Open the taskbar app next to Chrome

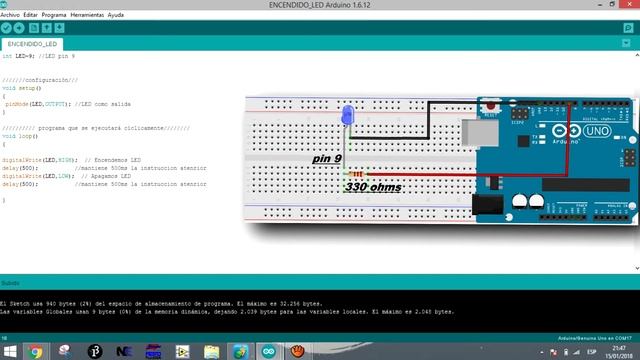point(64,351)
